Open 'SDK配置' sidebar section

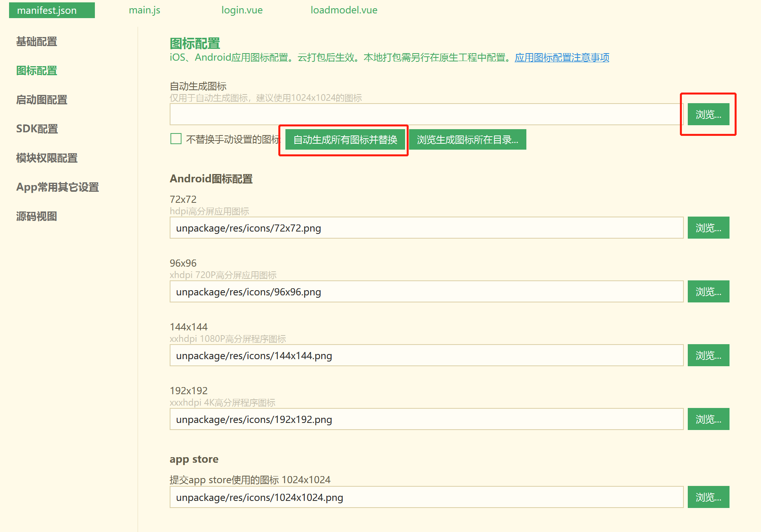[x=37, y=129]
